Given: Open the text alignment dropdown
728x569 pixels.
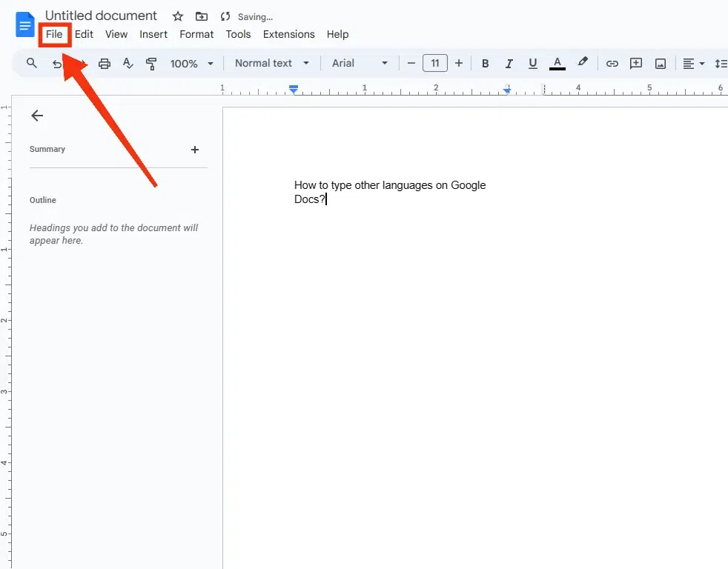Looking at the screenshot, I should click(x=693, y=64).
